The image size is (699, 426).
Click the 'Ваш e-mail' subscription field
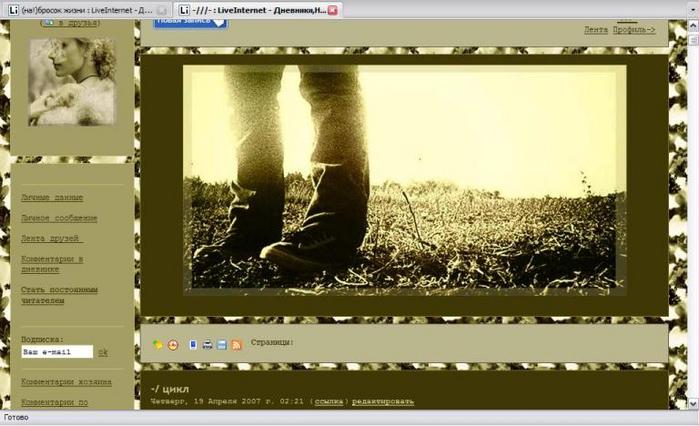click(57, 352)
